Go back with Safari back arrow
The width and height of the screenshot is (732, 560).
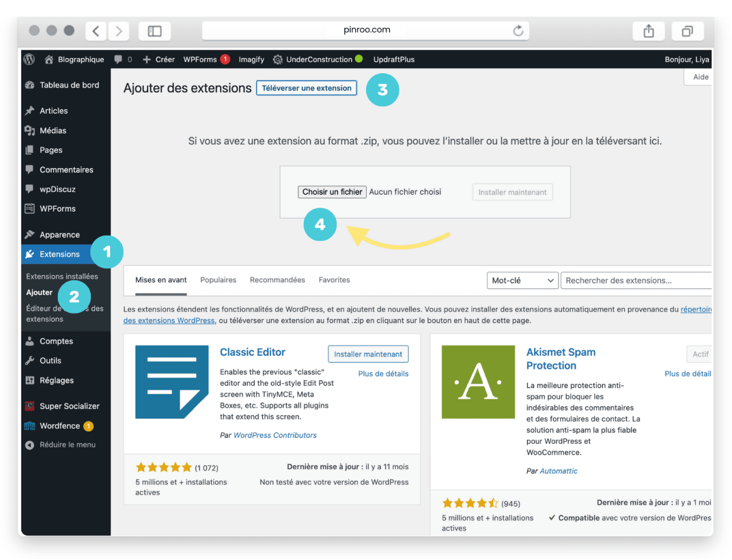point(96,31)
